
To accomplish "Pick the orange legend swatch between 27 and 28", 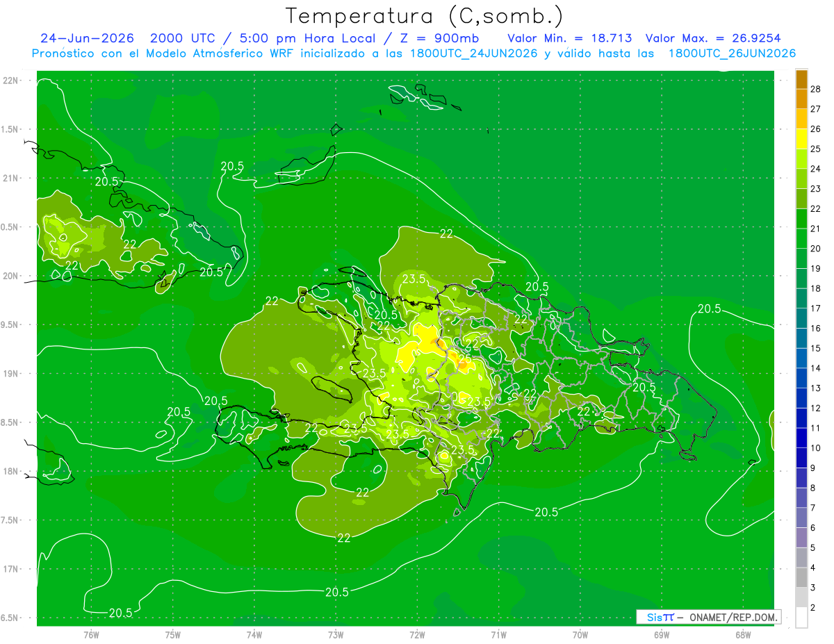I will tap(801, 99).
